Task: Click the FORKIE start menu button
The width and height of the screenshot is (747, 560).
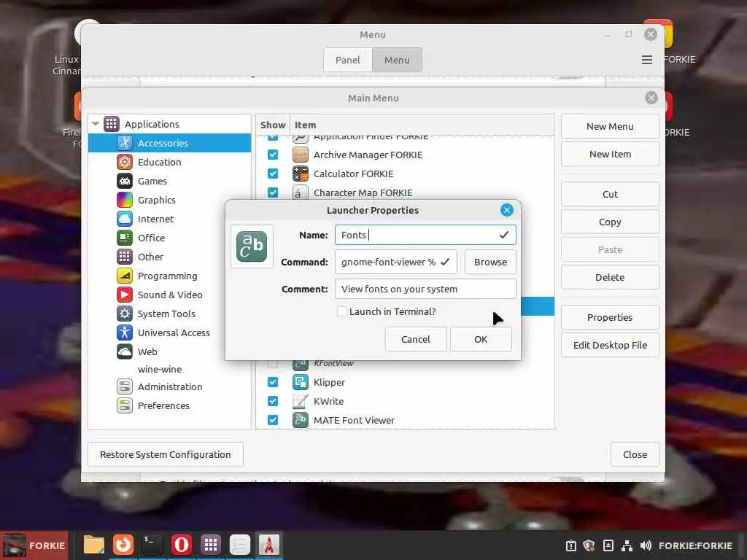Action: pyautogui.click(x=34, y=545)
